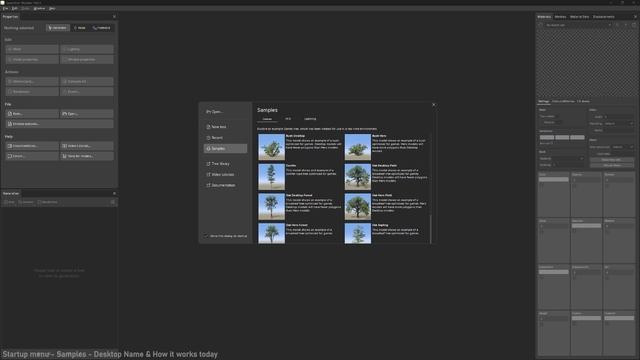The width and height of the screenshot is (640, 360).
Task: Click the Wind icon in Edit section
Action: point(10,49)
